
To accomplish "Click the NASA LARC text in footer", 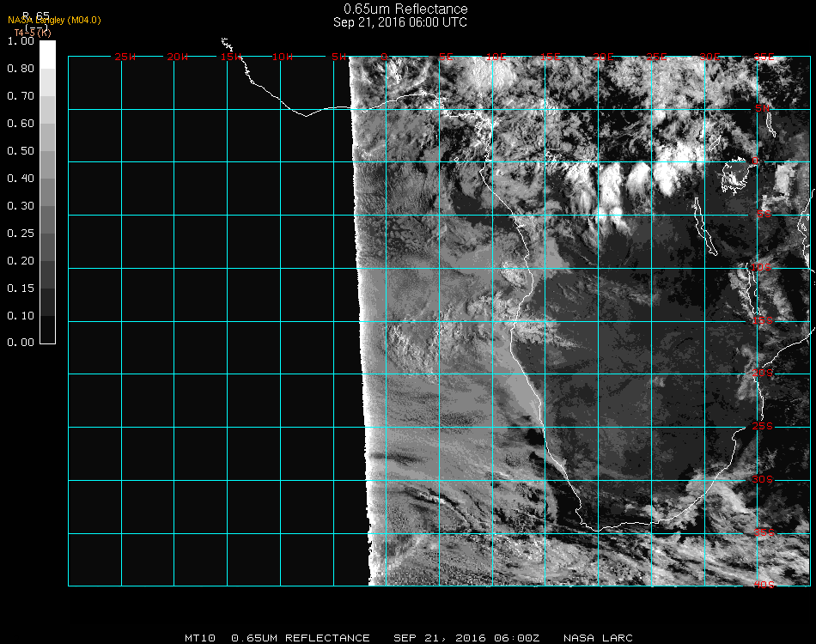I will [598, 638].
